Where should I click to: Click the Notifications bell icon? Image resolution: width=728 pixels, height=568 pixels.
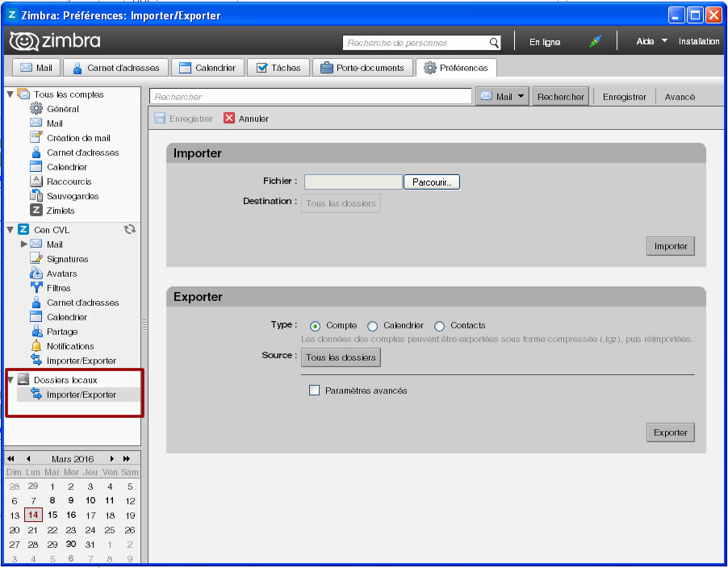click(x=36, y=346)
